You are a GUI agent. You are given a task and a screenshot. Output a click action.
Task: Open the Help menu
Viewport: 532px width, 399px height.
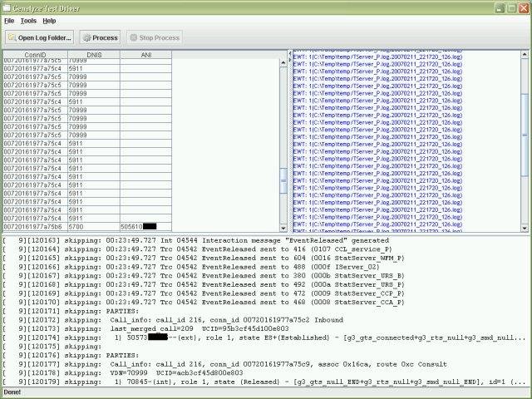[x=49, y=21]
